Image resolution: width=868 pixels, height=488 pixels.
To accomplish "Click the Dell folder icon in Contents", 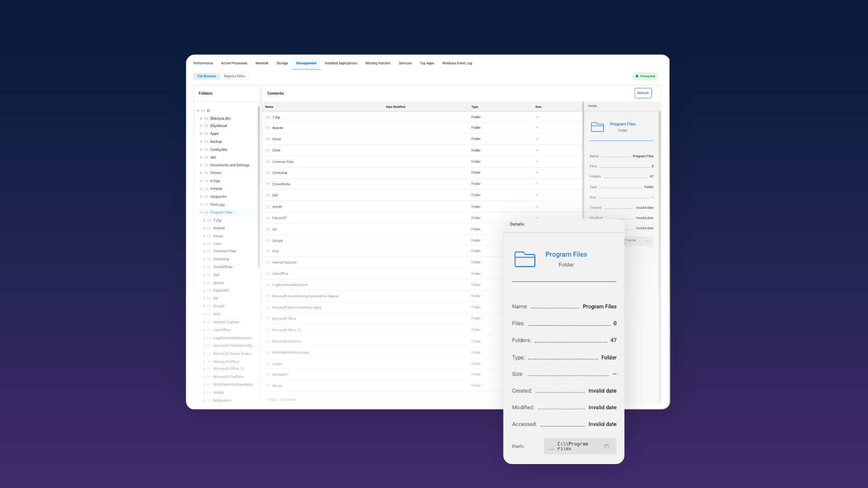I will tap(268, 195).
